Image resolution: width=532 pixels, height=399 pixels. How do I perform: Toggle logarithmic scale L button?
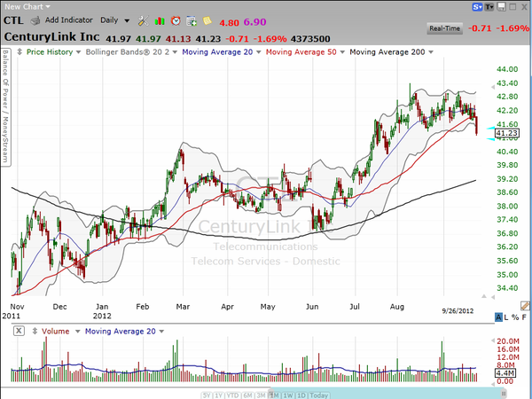click(x=506, y=317)
